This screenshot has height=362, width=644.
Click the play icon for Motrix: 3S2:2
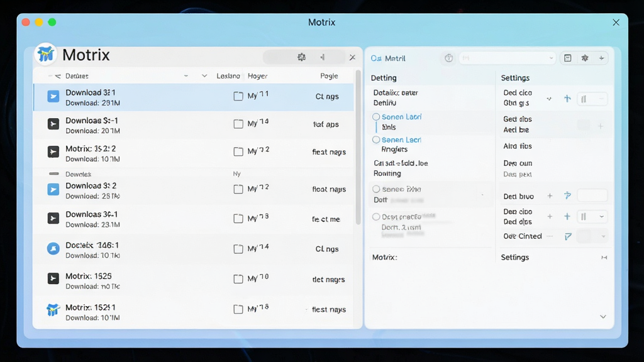tap(53, 152)
